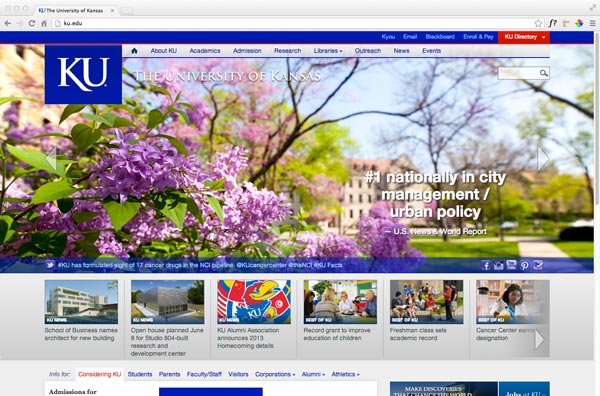The width and height of the screenshot is (600, 396).
Task: Click the KU cancer drugs tweet text
Action: tap(200, 265)
